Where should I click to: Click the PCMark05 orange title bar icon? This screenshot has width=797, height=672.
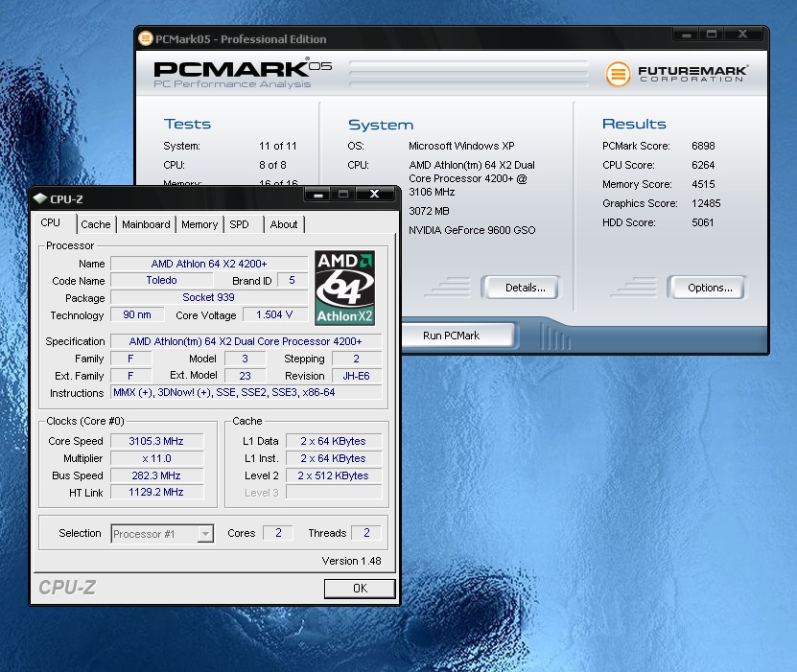pyautogui.click(x=146, y=38)
